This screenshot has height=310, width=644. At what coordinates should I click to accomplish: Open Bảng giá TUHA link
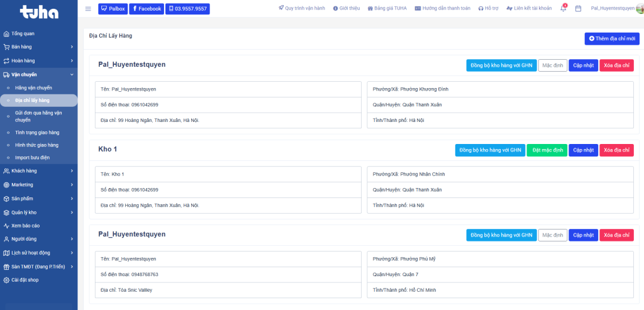[x=386, y=9]
